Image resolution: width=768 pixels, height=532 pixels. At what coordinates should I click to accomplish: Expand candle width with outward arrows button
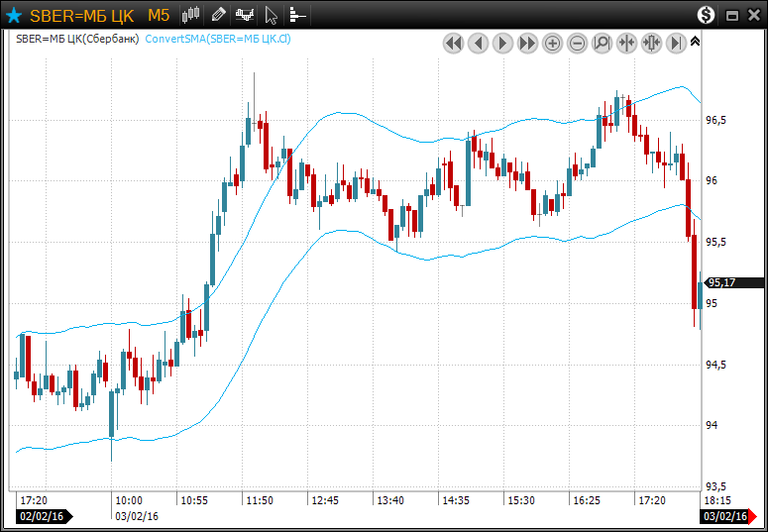pyautogui.click(x=652, y=43)
